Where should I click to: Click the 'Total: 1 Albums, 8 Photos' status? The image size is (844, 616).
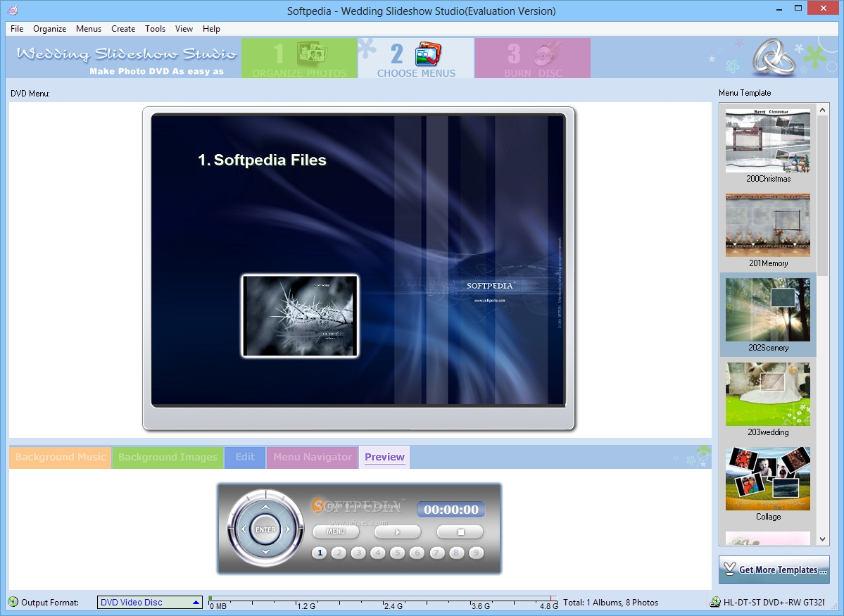[x=610, y=603]
